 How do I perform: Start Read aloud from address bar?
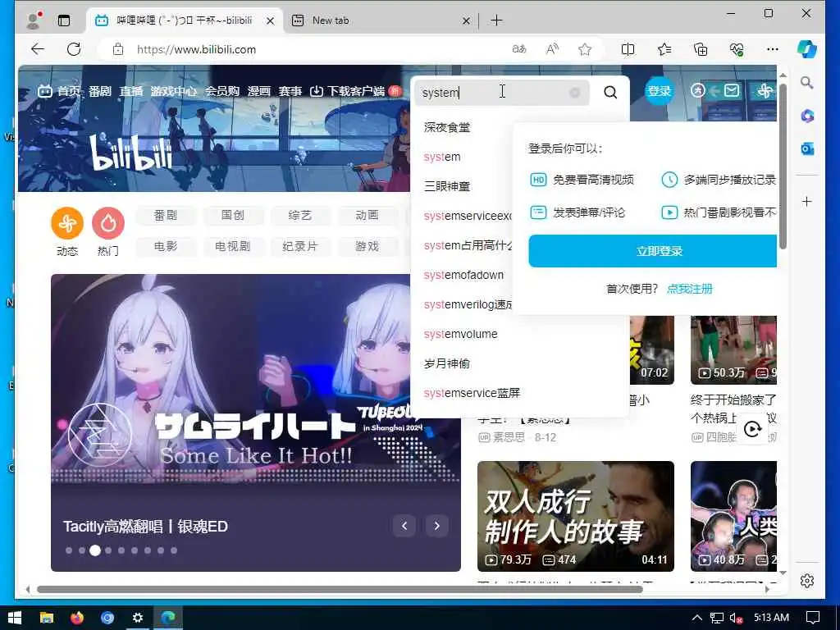(x=552, y=49)
